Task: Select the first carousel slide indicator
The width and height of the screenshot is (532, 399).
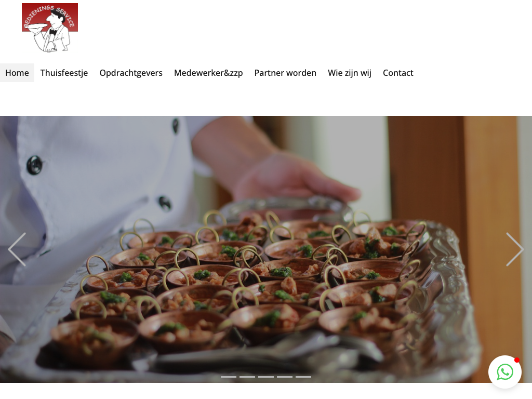Action: [229, 377]
